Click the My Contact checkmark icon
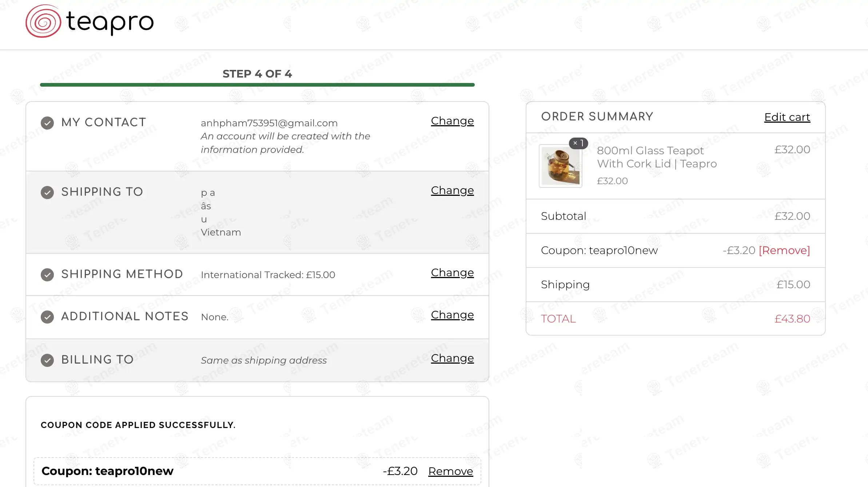This screenshot has height=487, width=868. (x=47, y=123)
